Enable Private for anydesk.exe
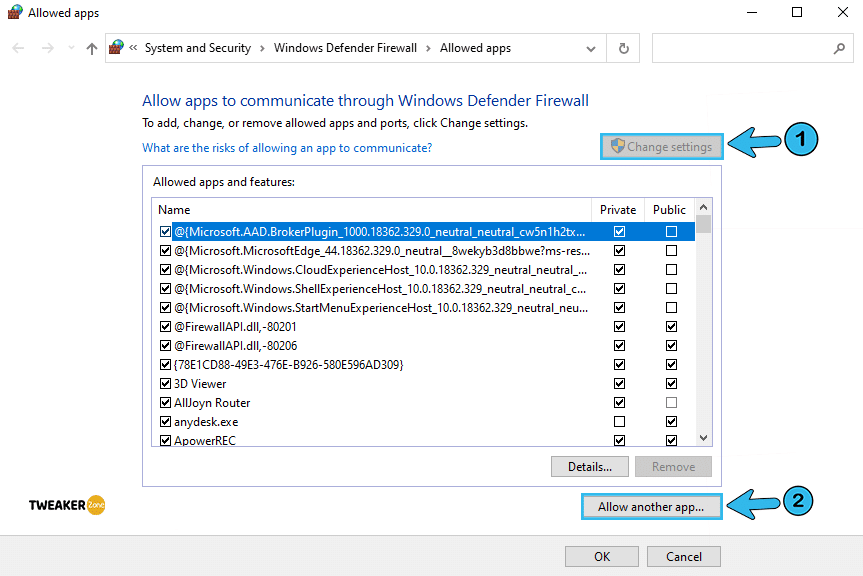Image resolution: width=863 pixels, height=576 pixels. click(x=619, y=421)
